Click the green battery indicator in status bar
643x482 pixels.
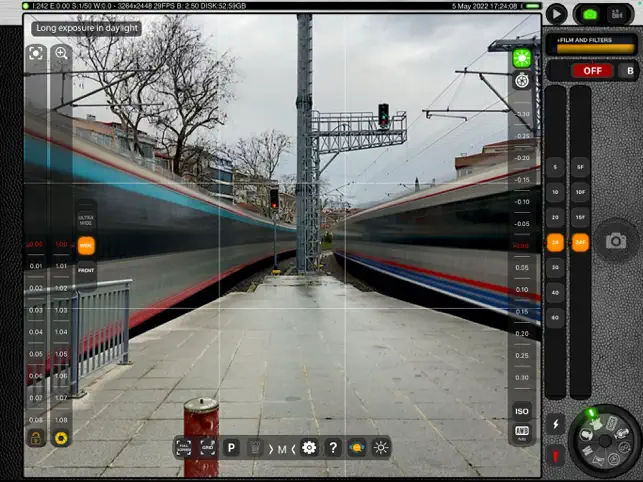click(532, 6)
